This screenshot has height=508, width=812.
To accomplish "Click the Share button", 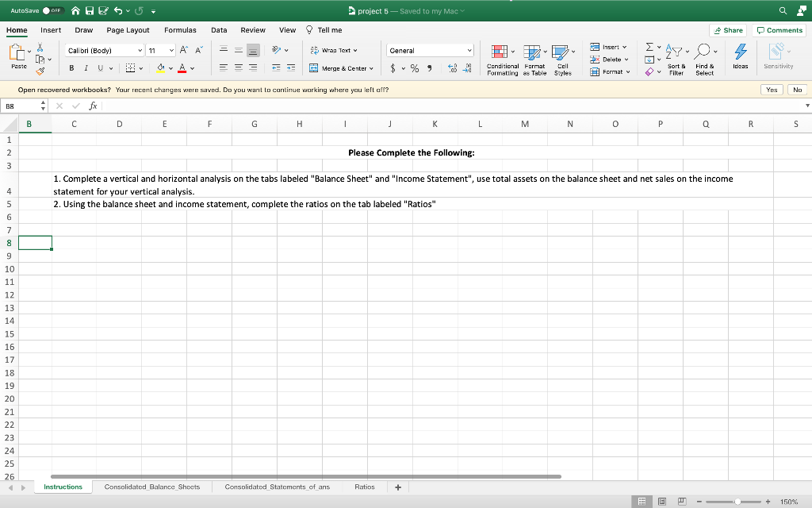I will pyautogui.click(x=727, y=29).
